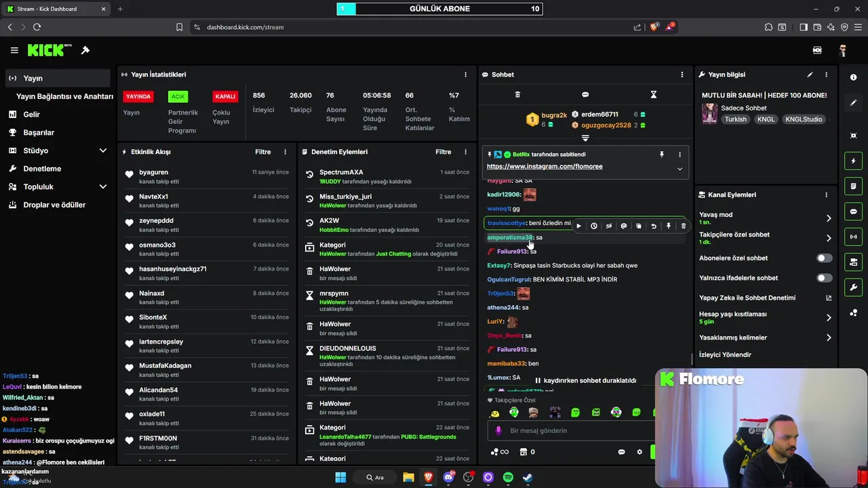
Task: Click the shop icon next to the 0 counter
Action: tap(523, 452)
